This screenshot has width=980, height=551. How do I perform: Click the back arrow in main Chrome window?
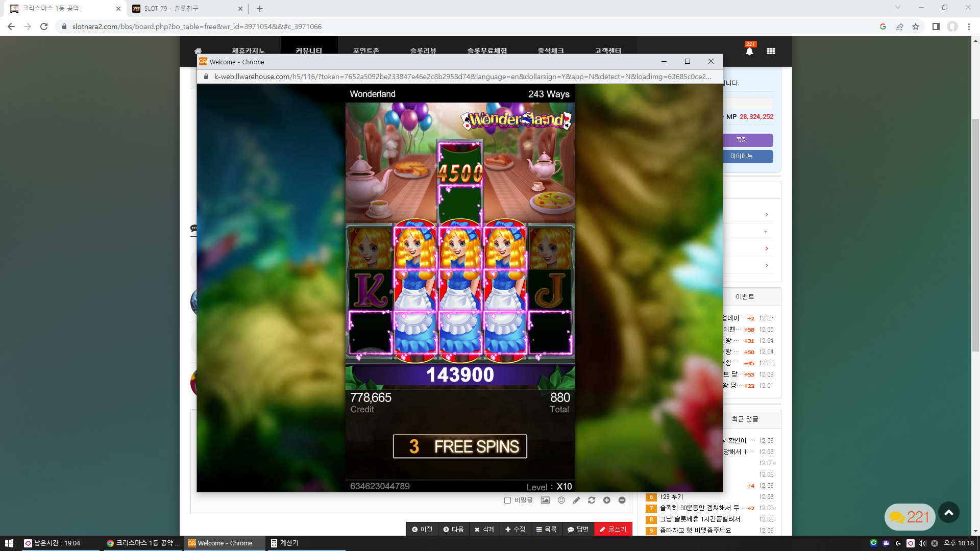click(11, 27)
